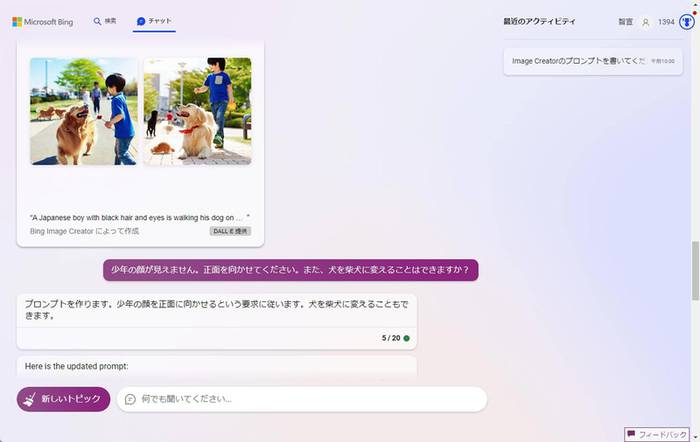This screenshot has height=442, width=700.
Task: Open the 検索 search tab
Action: point(105,21)
